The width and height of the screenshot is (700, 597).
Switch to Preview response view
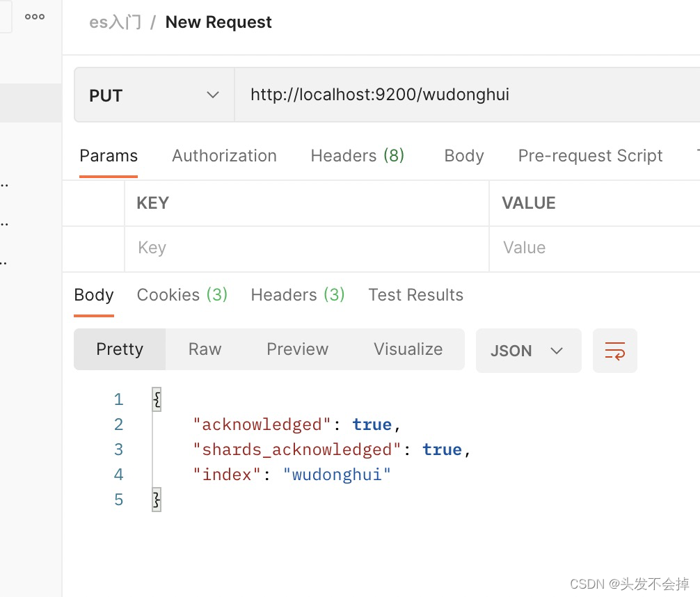tap(297, 349)
